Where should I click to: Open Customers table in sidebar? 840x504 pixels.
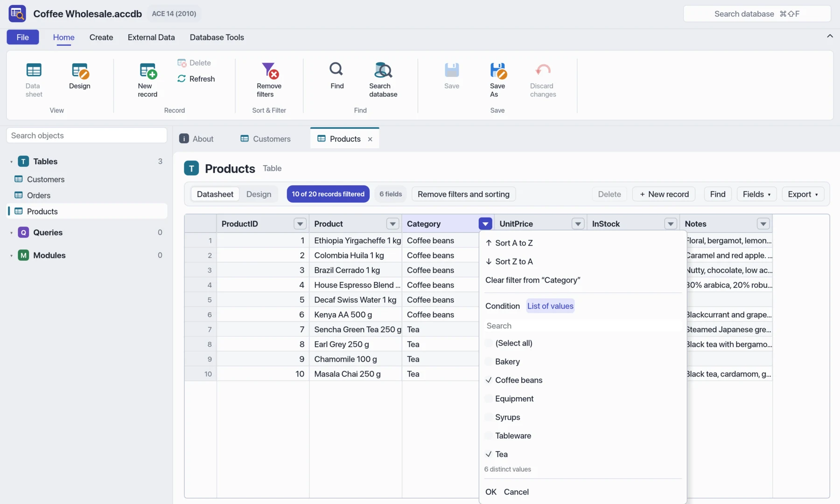[x=87, y=179]
